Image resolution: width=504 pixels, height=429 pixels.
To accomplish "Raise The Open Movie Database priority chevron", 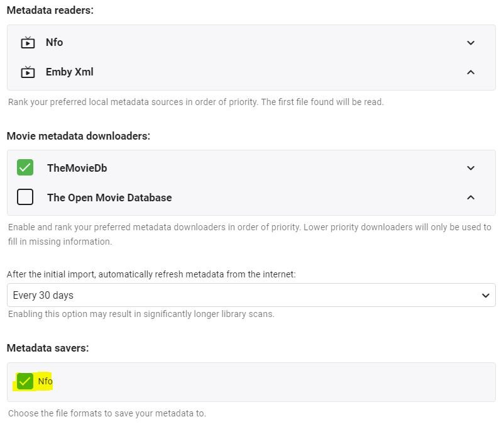I will [x=471, y=198].
